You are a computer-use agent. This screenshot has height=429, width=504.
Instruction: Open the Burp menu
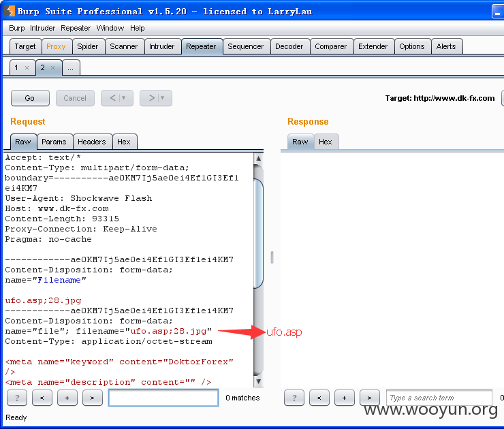[17, 29]
